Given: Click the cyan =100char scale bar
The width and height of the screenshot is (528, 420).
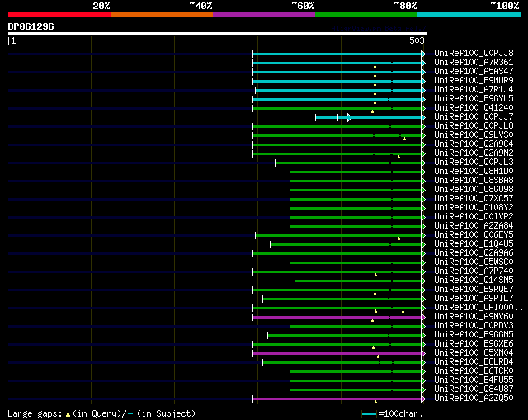Looking at the screenshot, I should click(x=369, y=413).
